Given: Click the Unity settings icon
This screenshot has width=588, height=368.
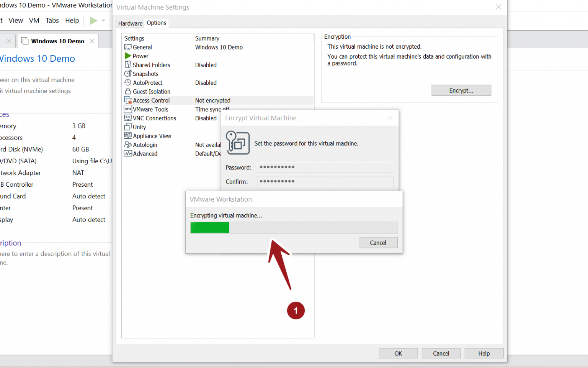Looking at the screenshot, I should 128,127.
